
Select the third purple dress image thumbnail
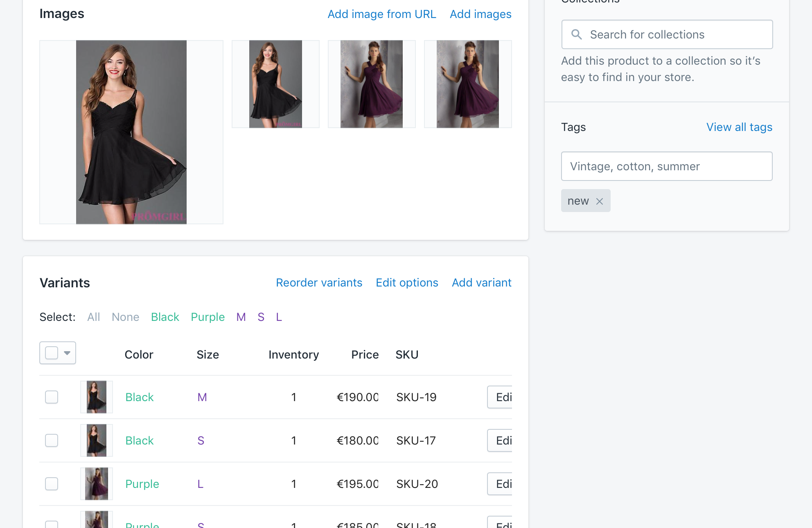[x=372, y=84]
